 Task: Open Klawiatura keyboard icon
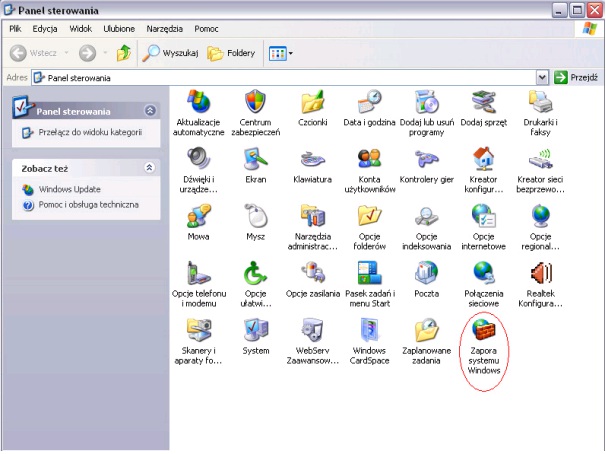[312, 159]
